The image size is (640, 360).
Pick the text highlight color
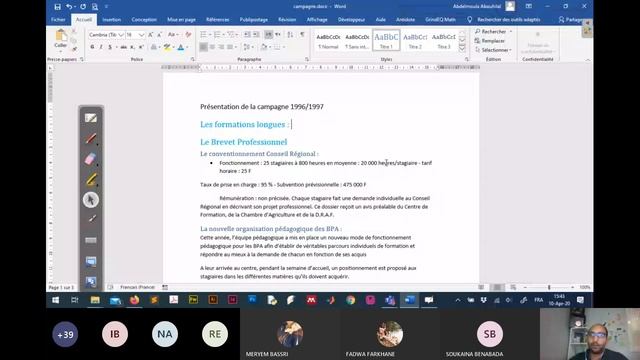(x=167, y=47)
